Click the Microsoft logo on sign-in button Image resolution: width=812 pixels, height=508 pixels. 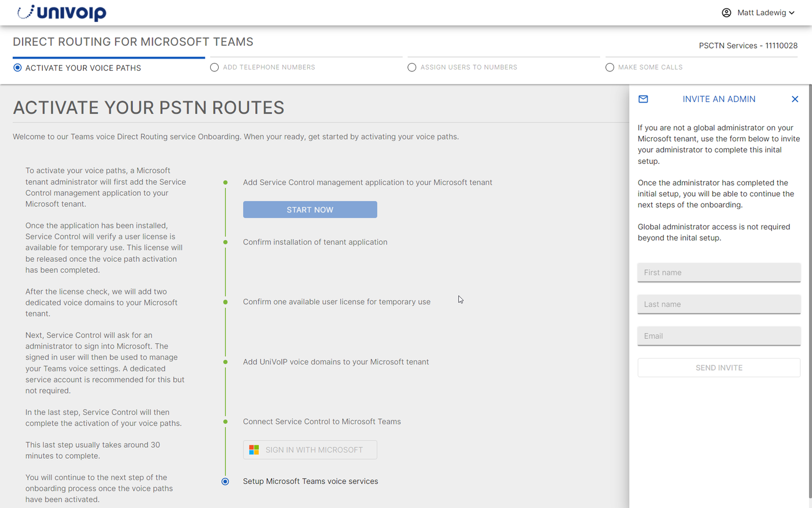click(x=254, y=449)
